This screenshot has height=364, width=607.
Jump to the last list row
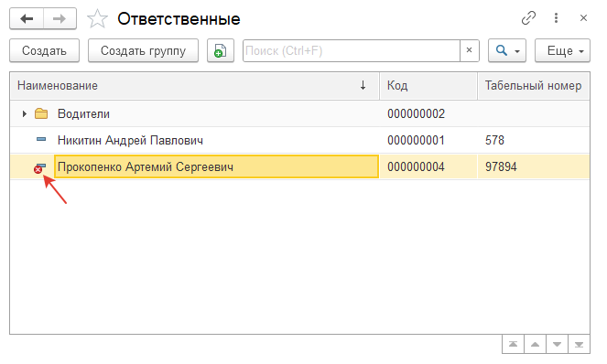click(x=580, y=344)
